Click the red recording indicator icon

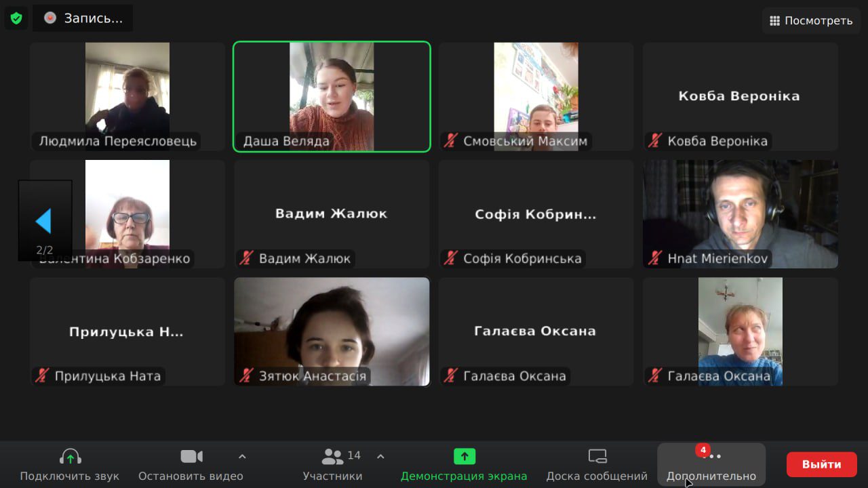[x=50, y=18]
